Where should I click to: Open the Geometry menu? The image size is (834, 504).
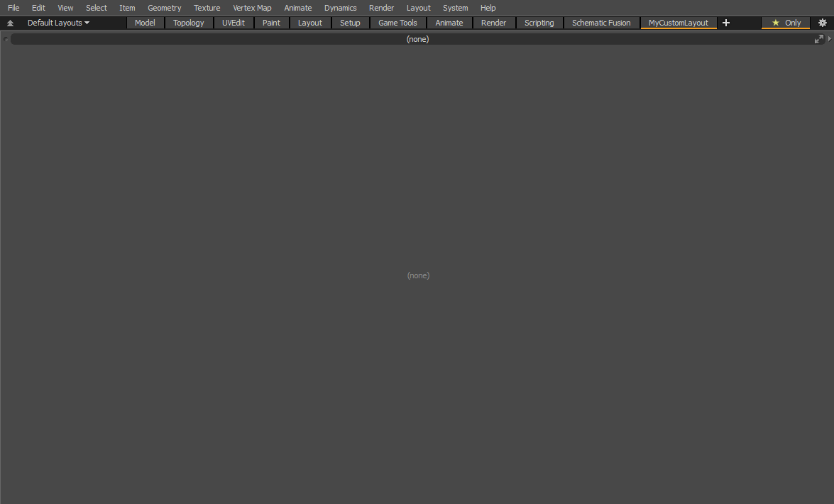164,8
